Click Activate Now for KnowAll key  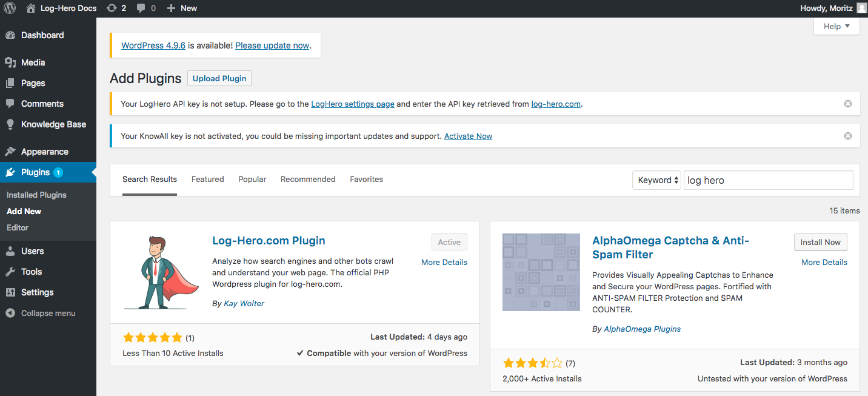tap(468, 136)
